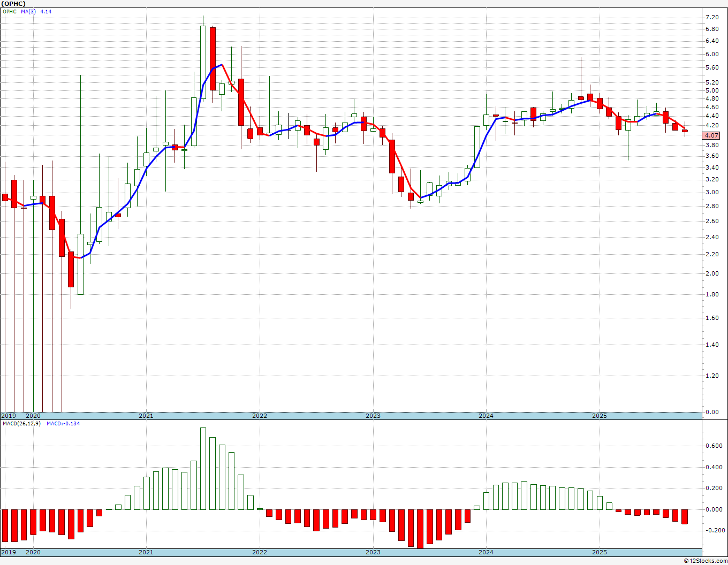Screen dimensions: 728x565
Task: Click the MA(3) value 4.14
Action: coord(46,11)
